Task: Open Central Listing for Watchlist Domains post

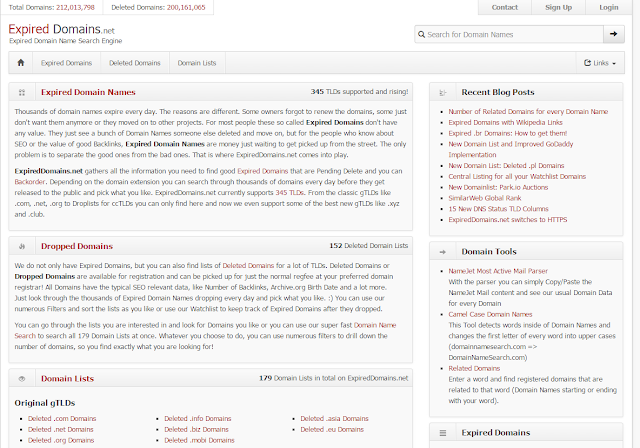Action: tap(517, 177)
